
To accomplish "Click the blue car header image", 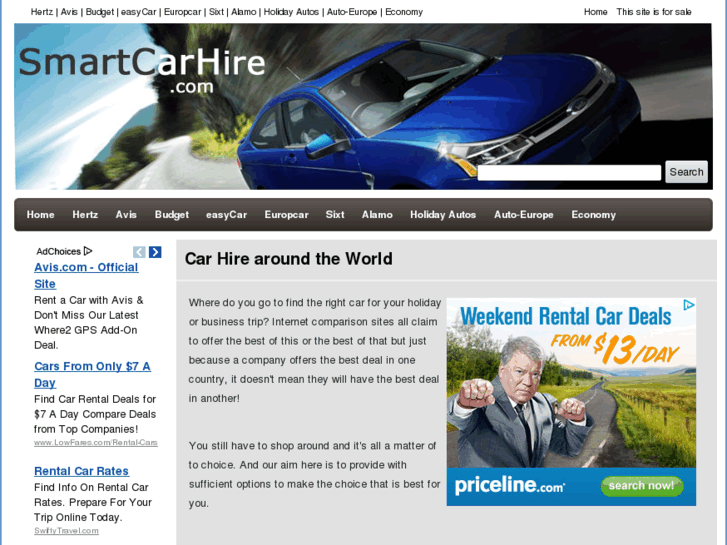I will [364, 107].
